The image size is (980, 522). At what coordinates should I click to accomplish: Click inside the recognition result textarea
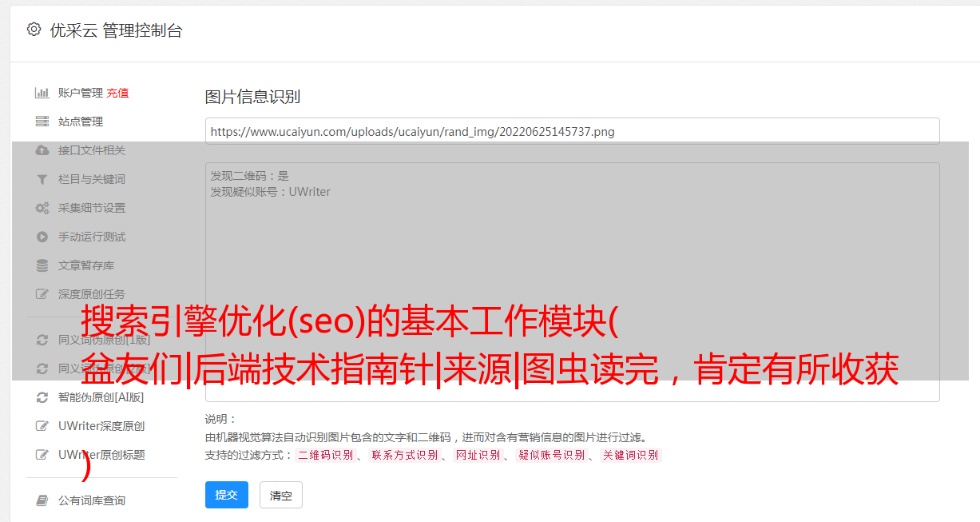[572, 282]
